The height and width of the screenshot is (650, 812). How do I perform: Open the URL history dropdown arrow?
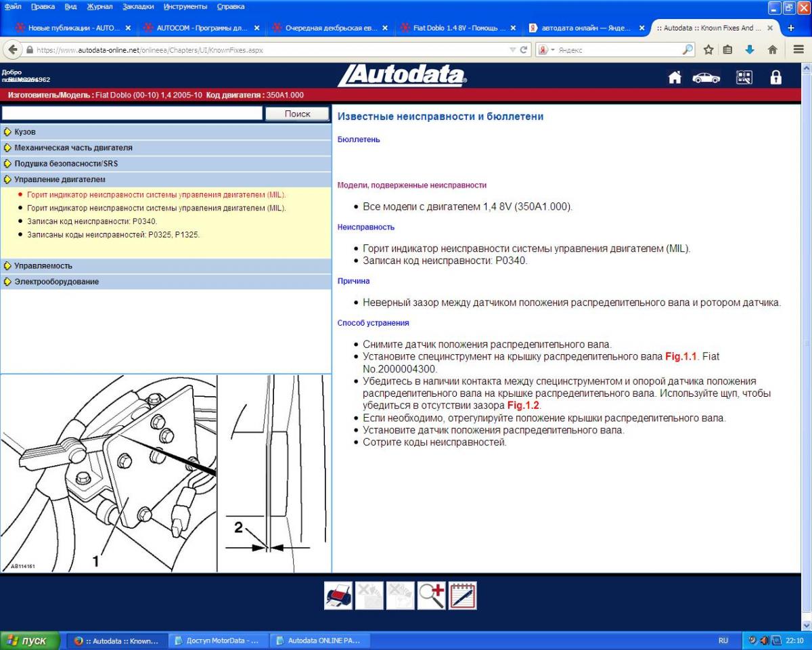click(x=512, y=49)
